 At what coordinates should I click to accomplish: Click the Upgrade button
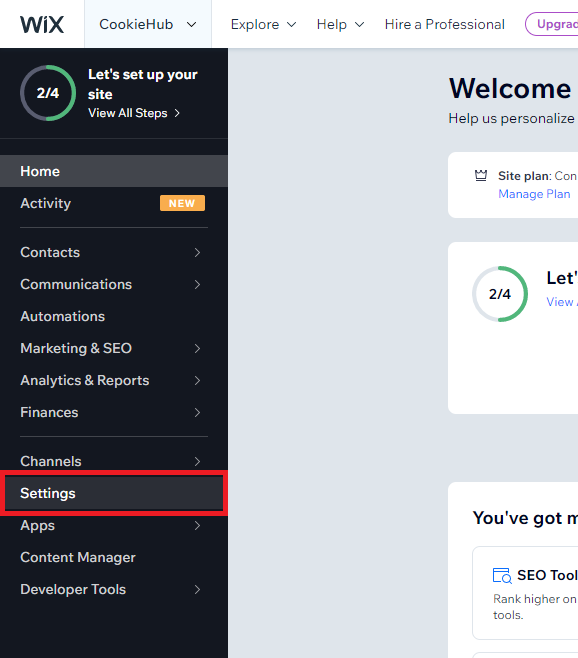[552, 24]
